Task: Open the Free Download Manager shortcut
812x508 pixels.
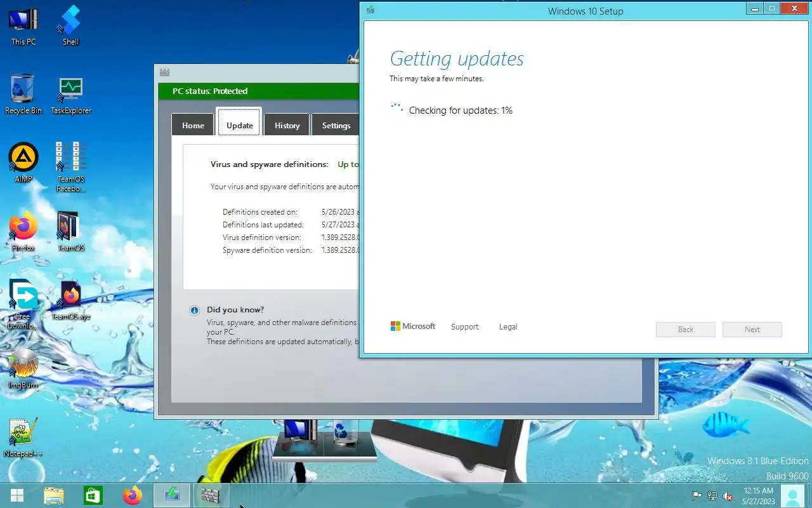Action: point(23,305)
